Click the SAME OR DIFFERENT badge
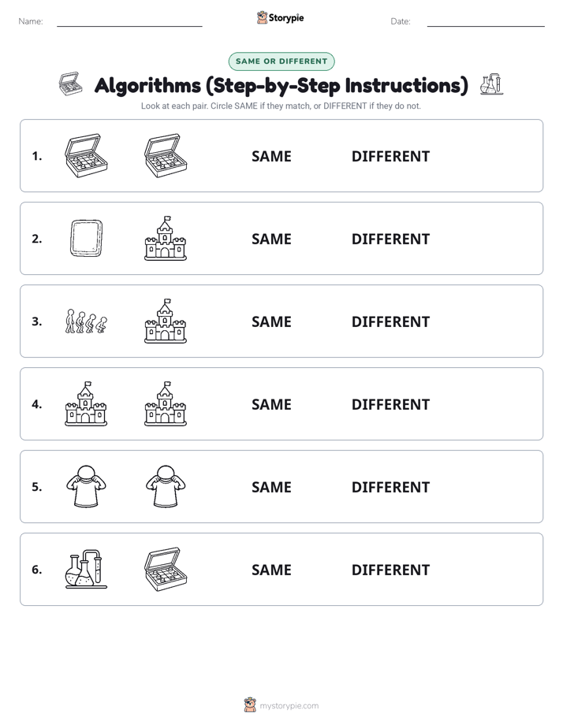This screenshot has width=563, height=728. point(281,61)
